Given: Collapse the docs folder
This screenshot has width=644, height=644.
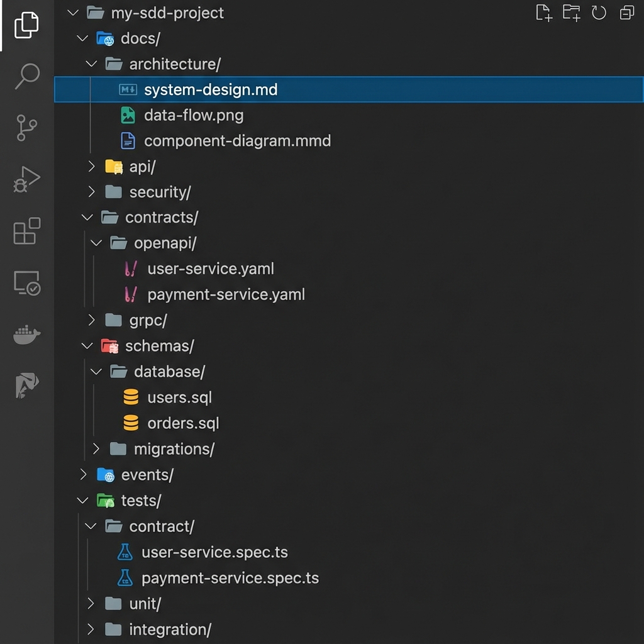Looking at the screenshot, I should [82, 38].
